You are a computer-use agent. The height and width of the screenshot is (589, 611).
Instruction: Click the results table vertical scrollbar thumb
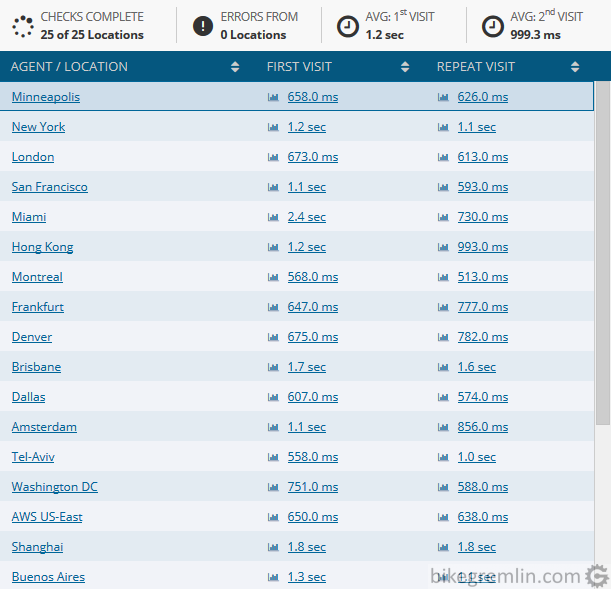point(603,253)
